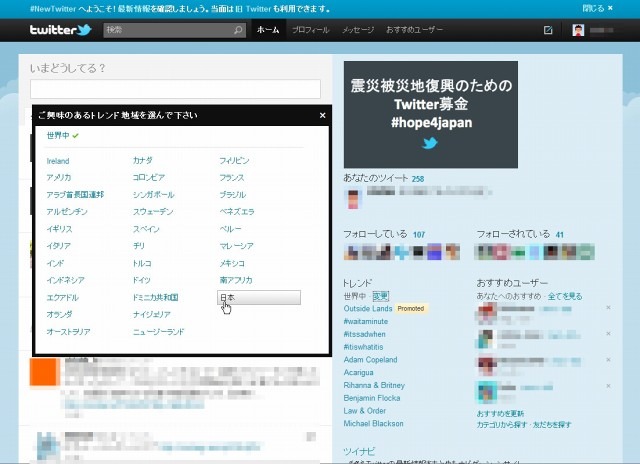Select アメリカ as trend region
Screen dimensions: 640x464
pos(59,178)
